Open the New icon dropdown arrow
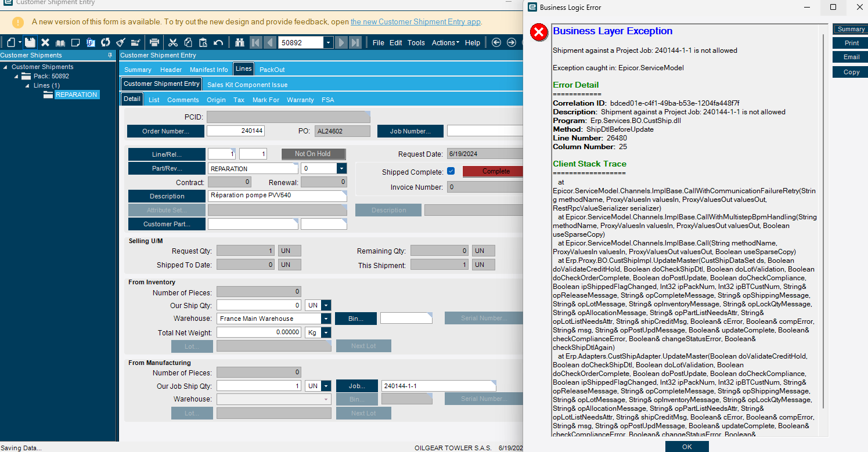The image size is (868, 452). click(20, 42)
